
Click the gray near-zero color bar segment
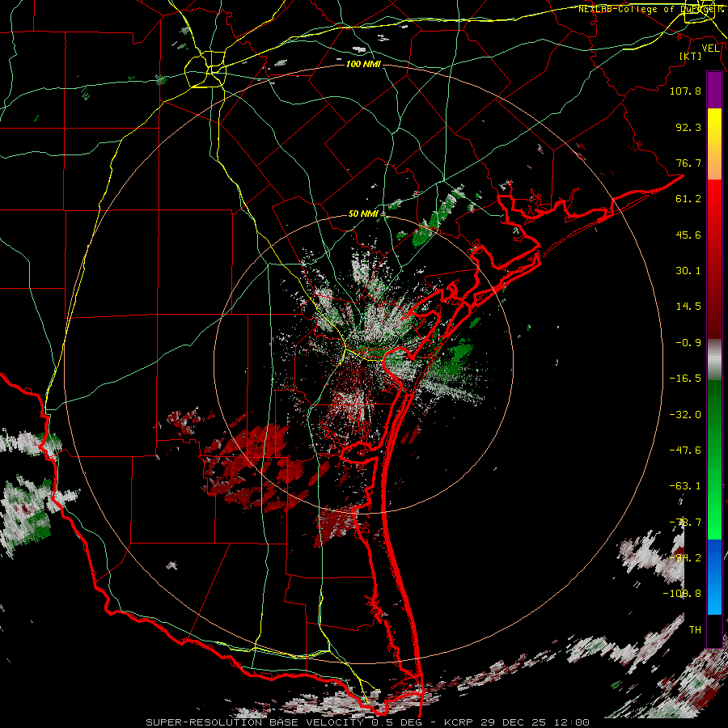714,360
